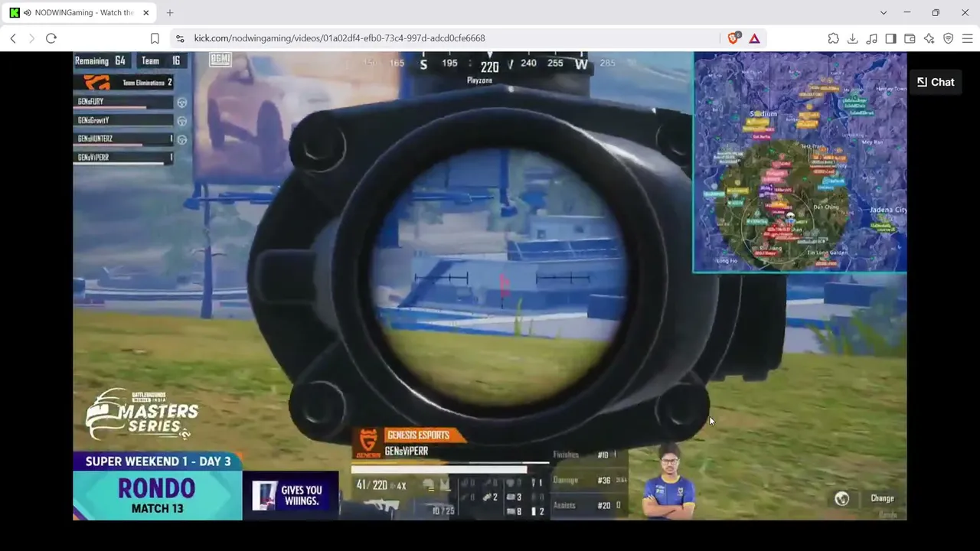
Task: Click the "Remaining 64" counter
Action: click(100, 61)
